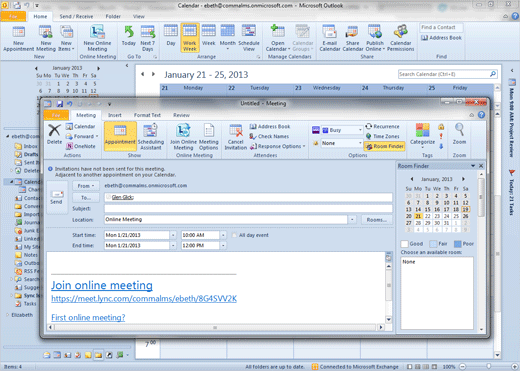Click the Good availability color swatch
This screenshot has height=371, width=520.
[404, 244]
